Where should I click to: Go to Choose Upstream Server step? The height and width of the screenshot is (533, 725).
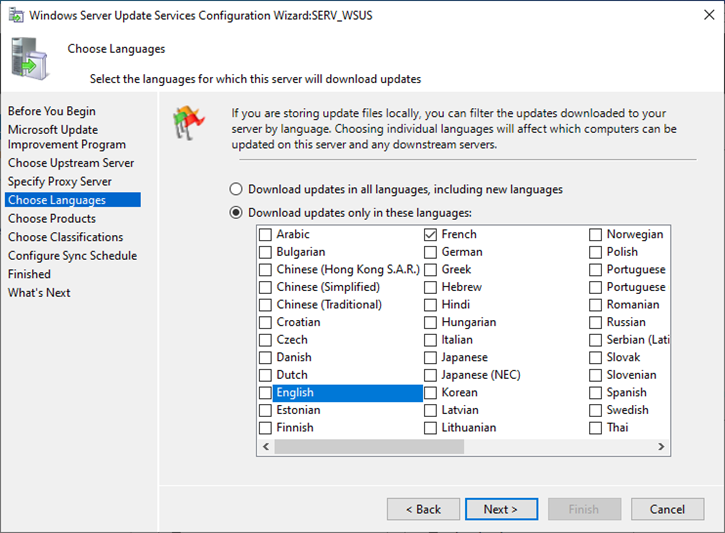point(71,163)
